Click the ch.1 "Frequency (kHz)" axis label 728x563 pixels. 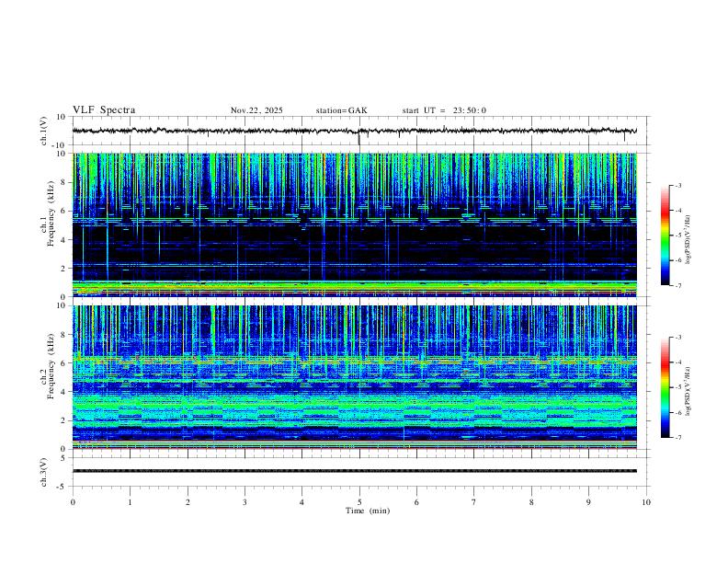[51, 214]
